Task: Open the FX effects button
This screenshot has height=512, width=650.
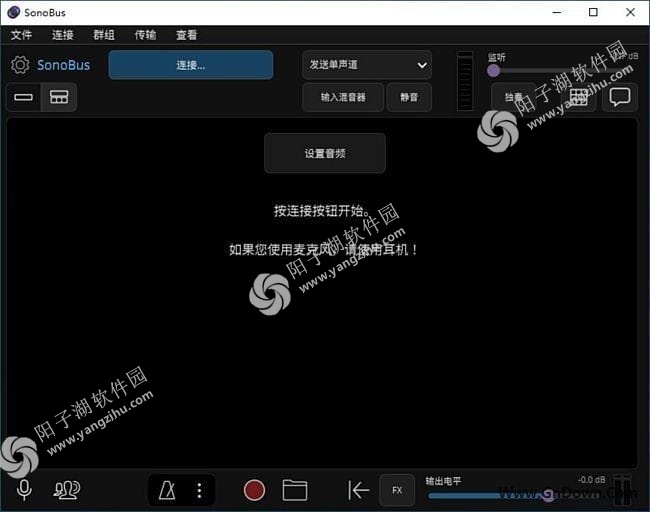Action: [x=397, y=490]
